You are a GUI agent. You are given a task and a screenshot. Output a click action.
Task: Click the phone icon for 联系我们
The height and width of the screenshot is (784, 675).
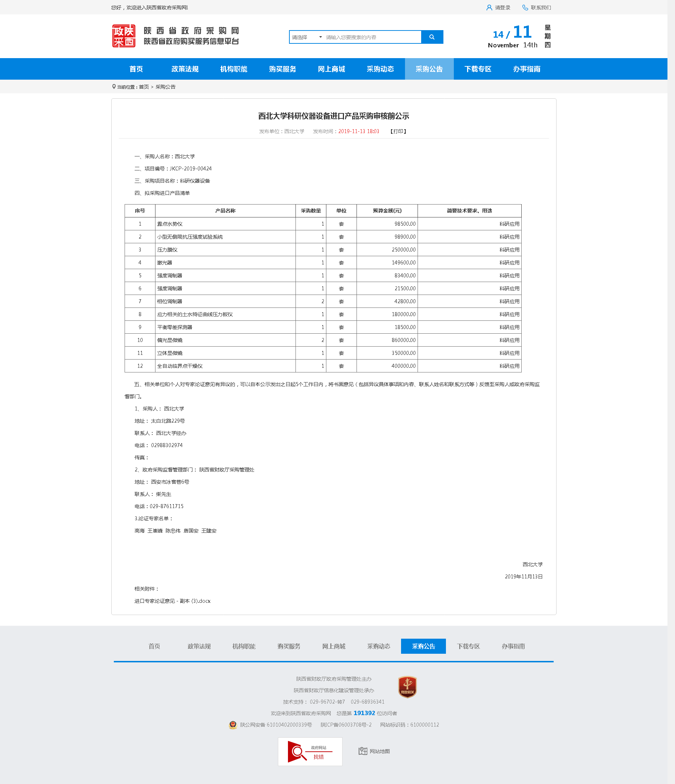point(525,8)
